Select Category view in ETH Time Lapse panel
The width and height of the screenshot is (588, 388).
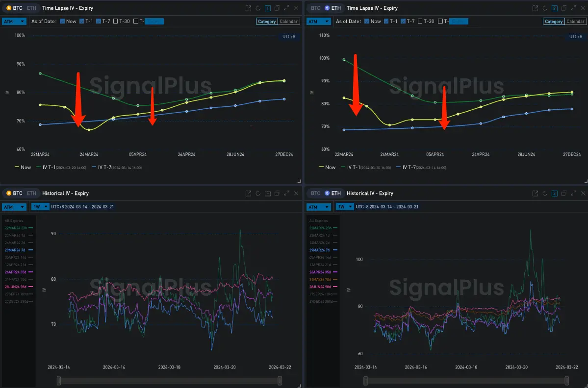tap(554, 21)
